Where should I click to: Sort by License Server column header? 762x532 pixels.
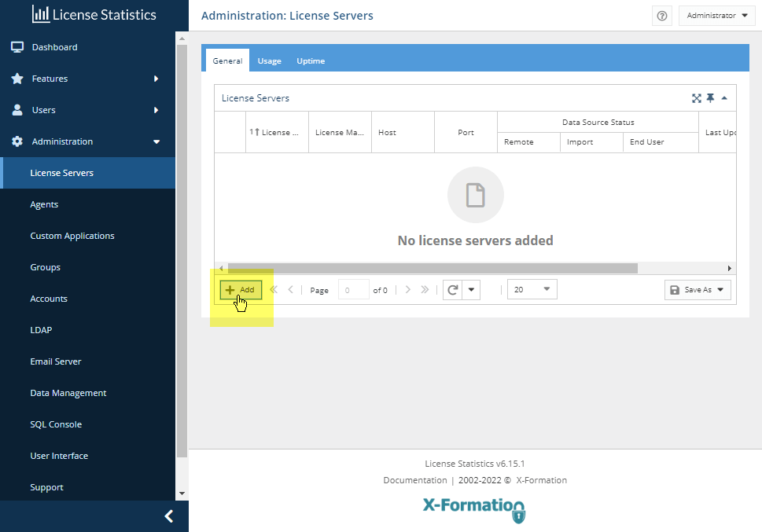pyautogui.click(x=277, y=132)
